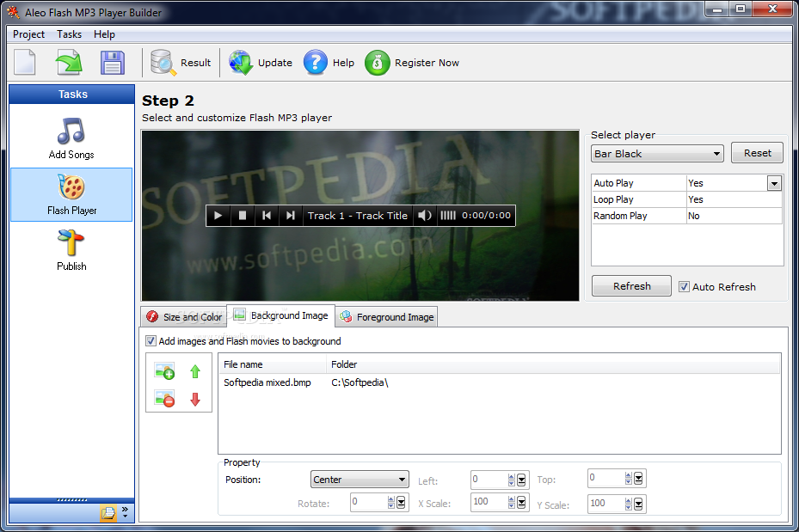Open dropdown beside the Rotate field
Viewport: 799px width, 532px height.
401,503
